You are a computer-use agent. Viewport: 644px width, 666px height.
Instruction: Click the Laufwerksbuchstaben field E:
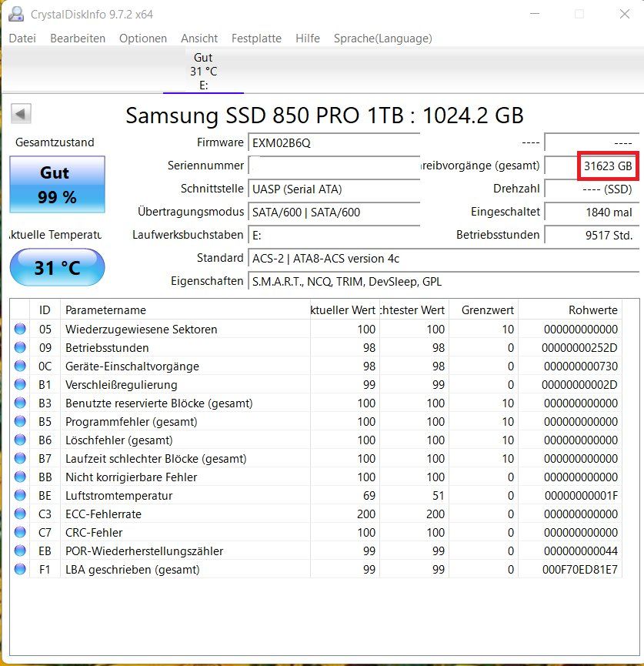pos(334,236)
